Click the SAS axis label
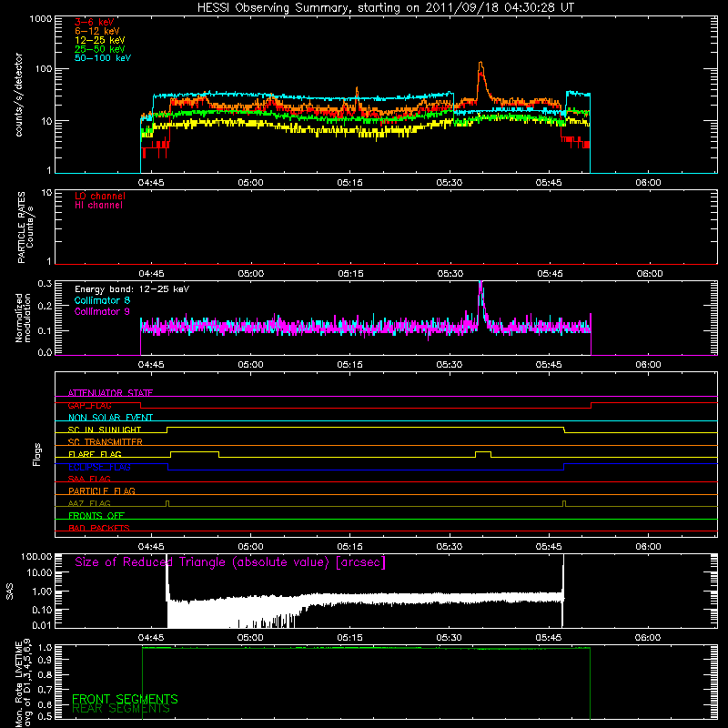The height and width of the screenshot is (728, 728). coord(10,591)
